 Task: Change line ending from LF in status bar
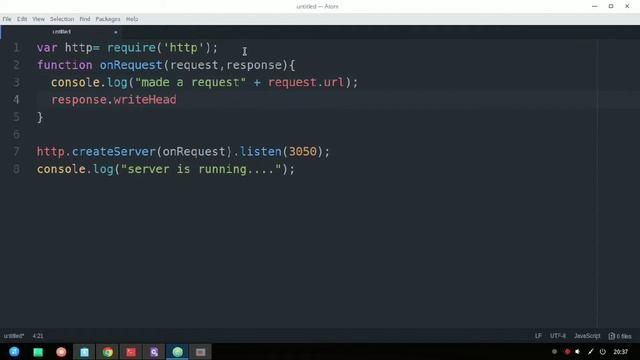(x=538, y=336)
